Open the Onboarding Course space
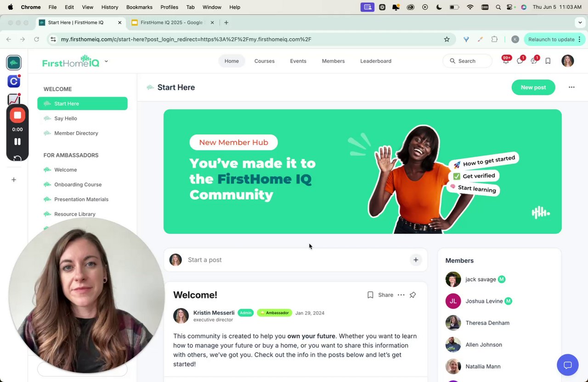This screenshot has width=588, height=382. click(x=82, y=184)
